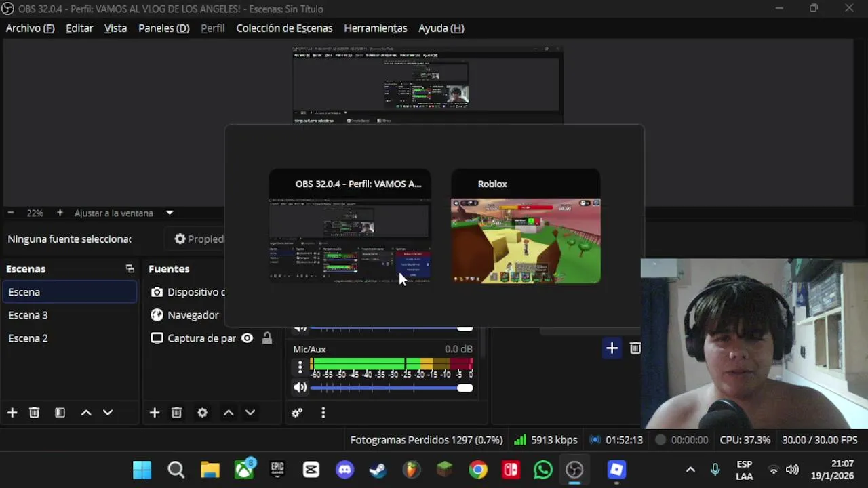Open audio mixer menu three-dots at bottom
Image resolution: width=868 pixels, height=488 pixels.
(323, 412)
